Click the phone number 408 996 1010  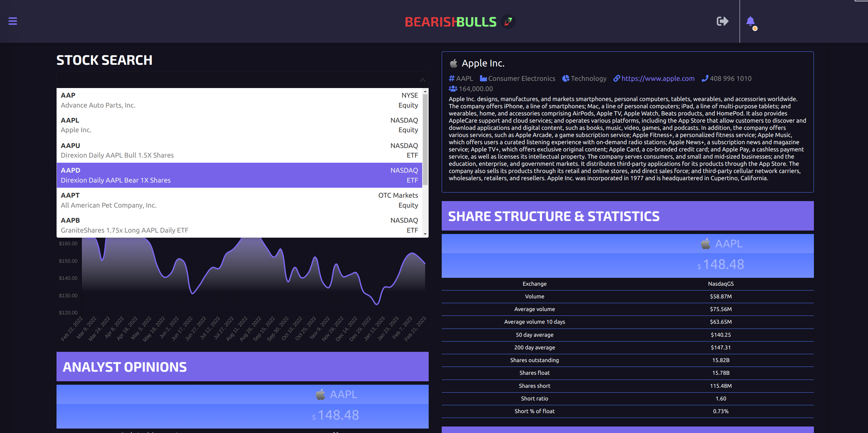730,78
